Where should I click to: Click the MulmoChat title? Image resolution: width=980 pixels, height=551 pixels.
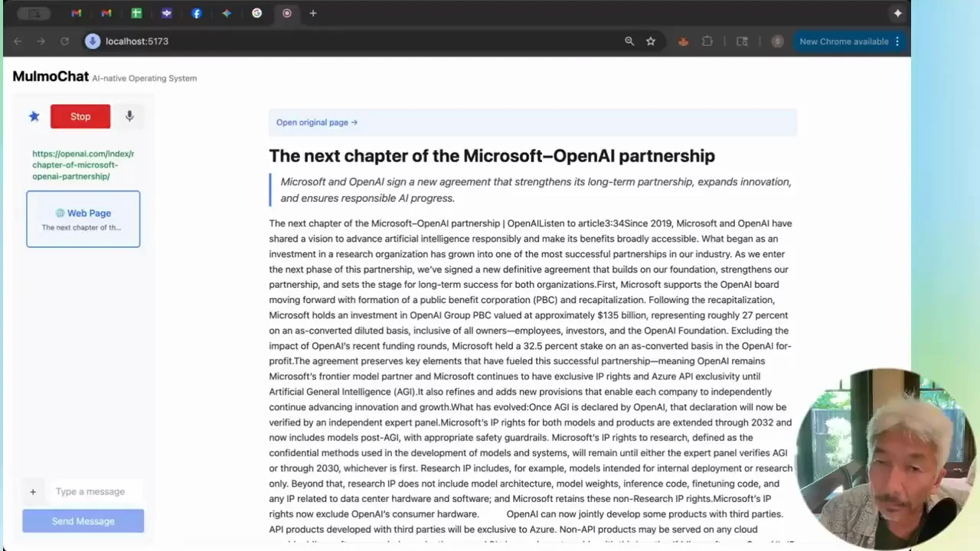click(51, 77)
